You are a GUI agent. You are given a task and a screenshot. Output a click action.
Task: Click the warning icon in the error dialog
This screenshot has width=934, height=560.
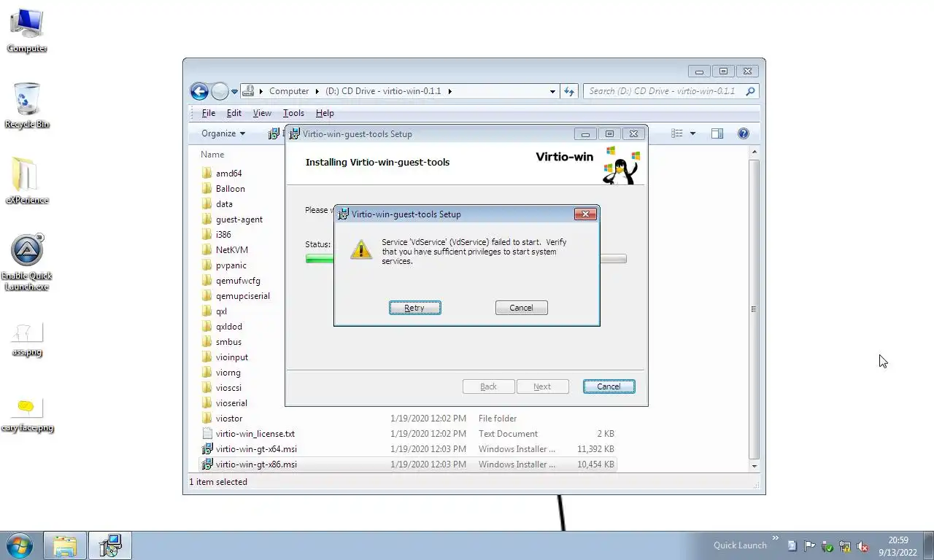pyautogui.click(x=361, y=249)
